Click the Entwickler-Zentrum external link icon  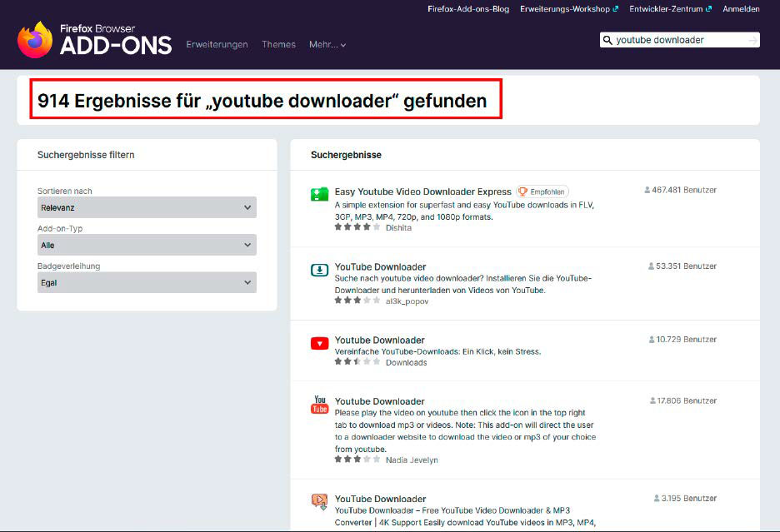click(x=708, y=9)
